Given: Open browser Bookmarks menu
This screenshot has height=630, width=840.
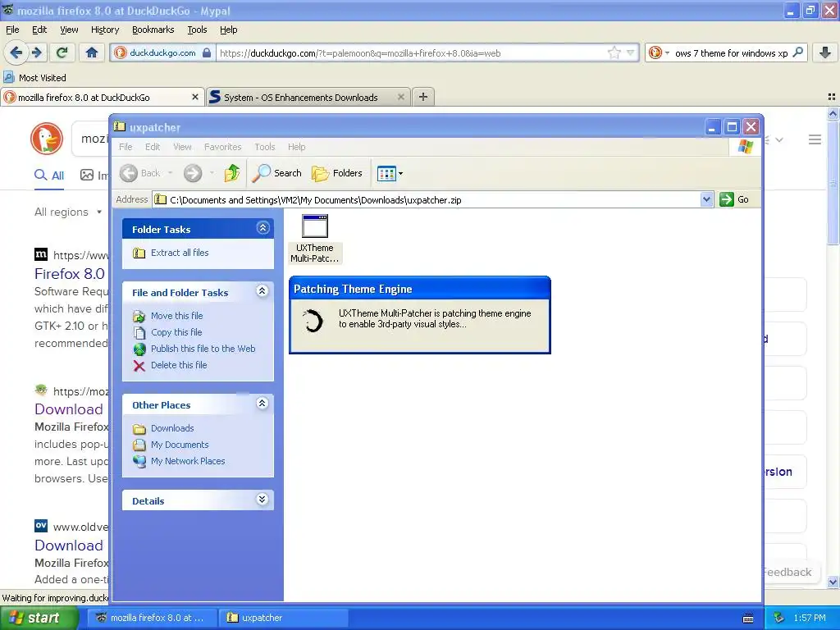Looking at the screenshot, I should pyautogui.click(x=153, y=30).
